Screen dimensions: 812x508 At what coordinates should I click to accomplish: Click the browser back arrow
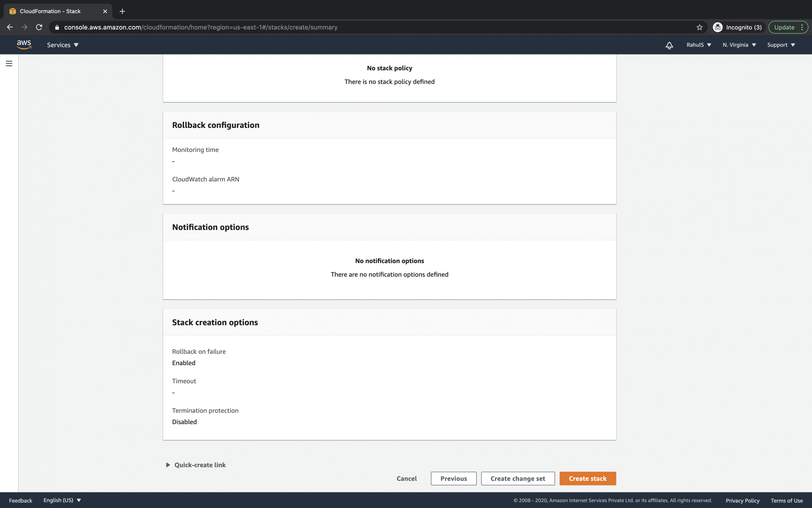click(x=10, y=27)
